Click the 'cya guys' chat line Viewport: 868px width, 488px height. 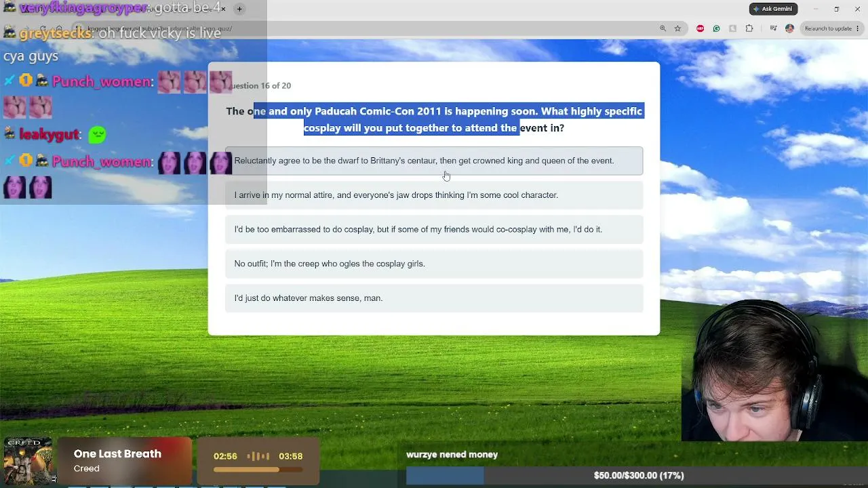coord(31,56)
